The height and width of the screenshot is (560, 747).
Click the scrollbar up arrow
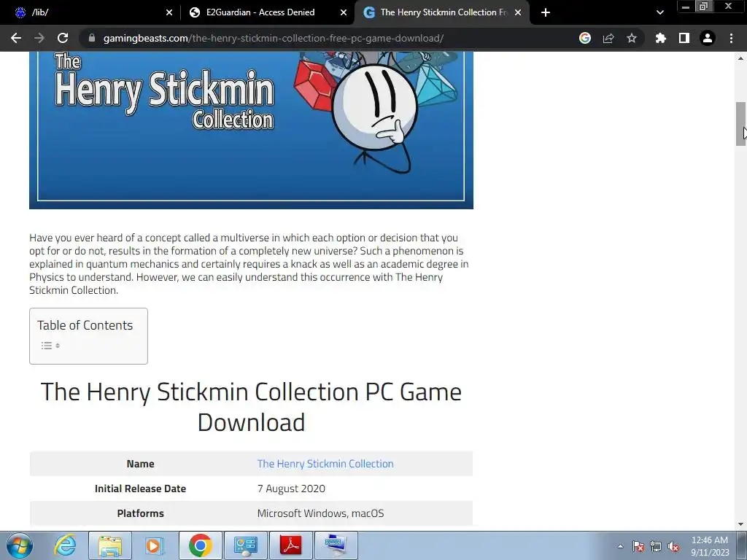(x=741, y=58)
